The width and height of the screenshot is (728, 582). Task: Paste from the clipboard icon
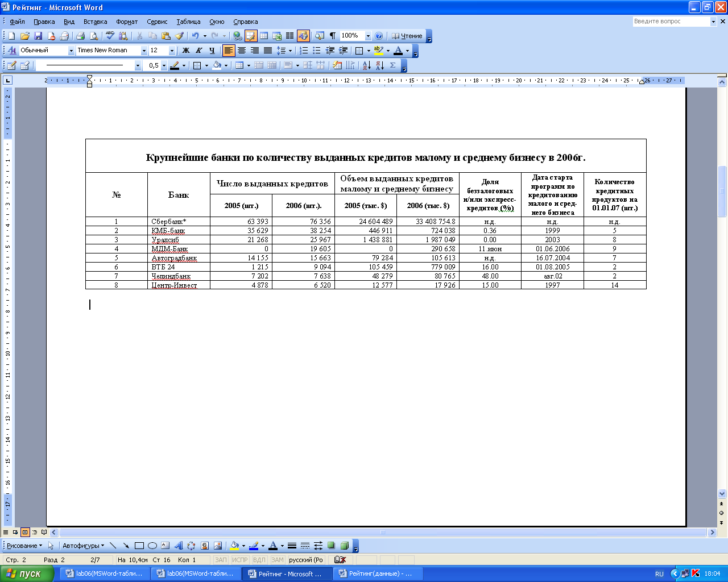pos(166,36)
